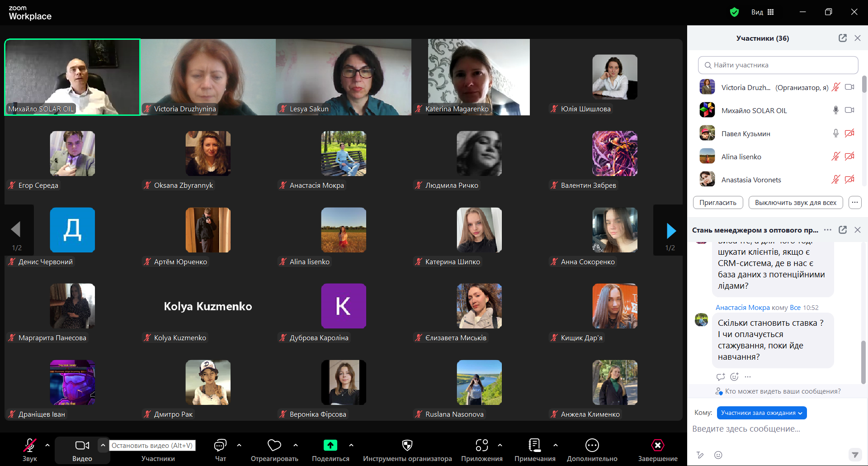Open Участники зала ожидания recipient dropdown

pos(762,413)
